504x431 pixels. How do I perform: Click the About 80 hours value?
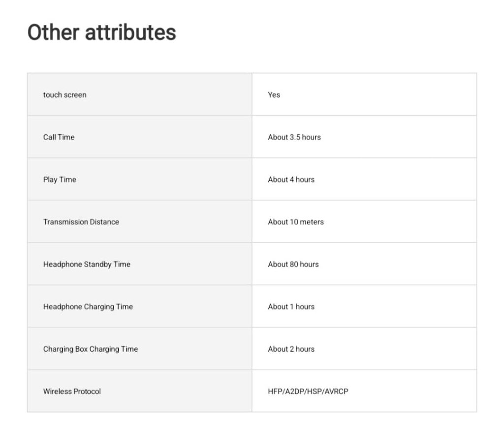pos(293,264)
